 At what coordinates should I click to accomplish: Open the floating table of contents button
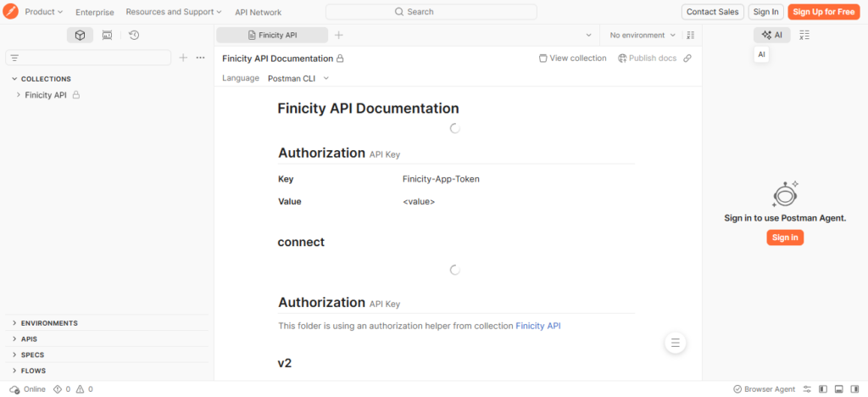coord(675,343)
